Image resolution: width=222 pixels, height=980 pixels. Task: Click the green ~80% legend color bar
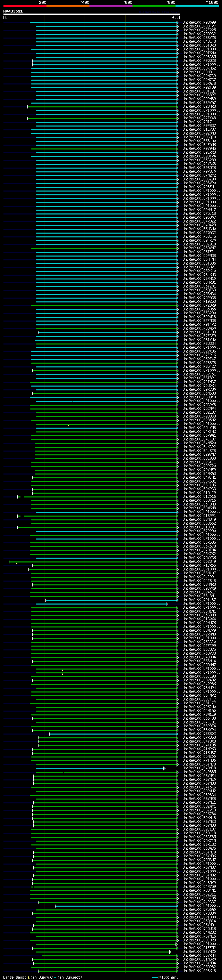click(154, 6)
